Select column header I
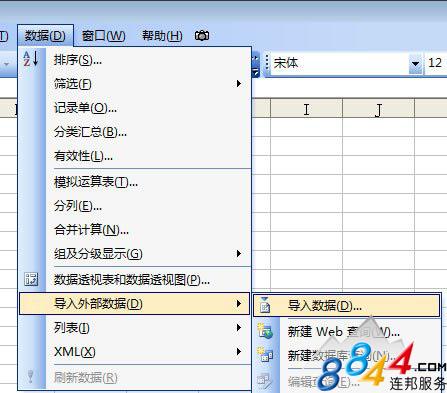Viewport: 447px width, 393px height. [x=306, y=109]
